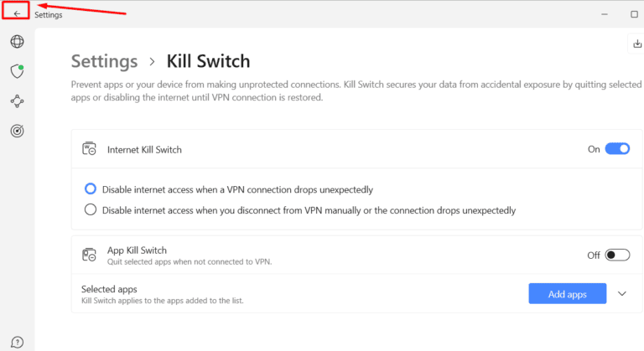This screenshot has height=351, width=644.
Task: Click the back arrow in the title bar
Action: (x=17, y=13)
